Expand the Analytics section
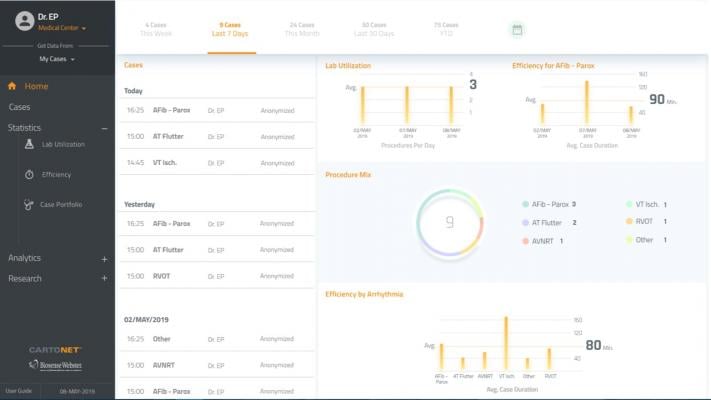The width and height of the screenshot is (711, 400). 104,258
